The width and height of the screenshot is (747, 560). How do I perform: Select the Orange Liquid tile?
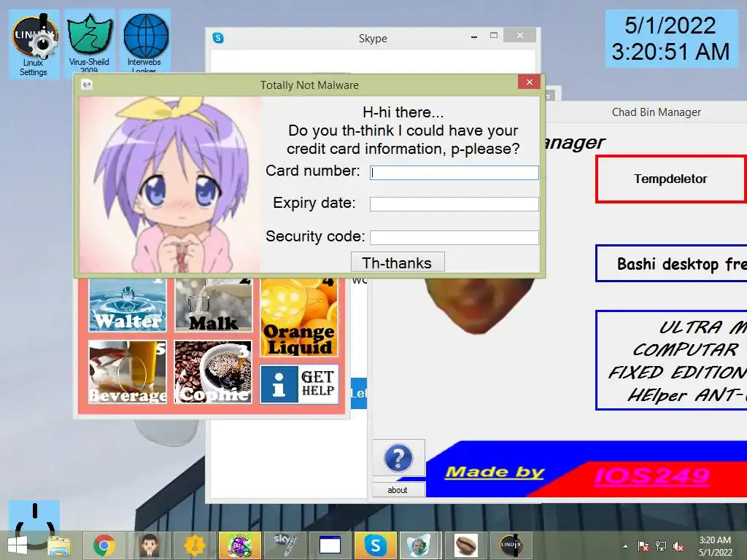298,317
